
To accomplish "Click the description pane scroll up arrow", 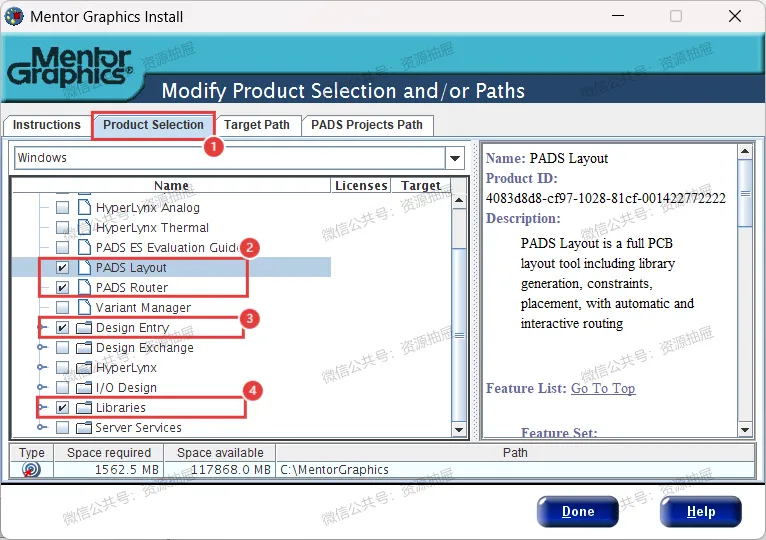I will point(745,151).
